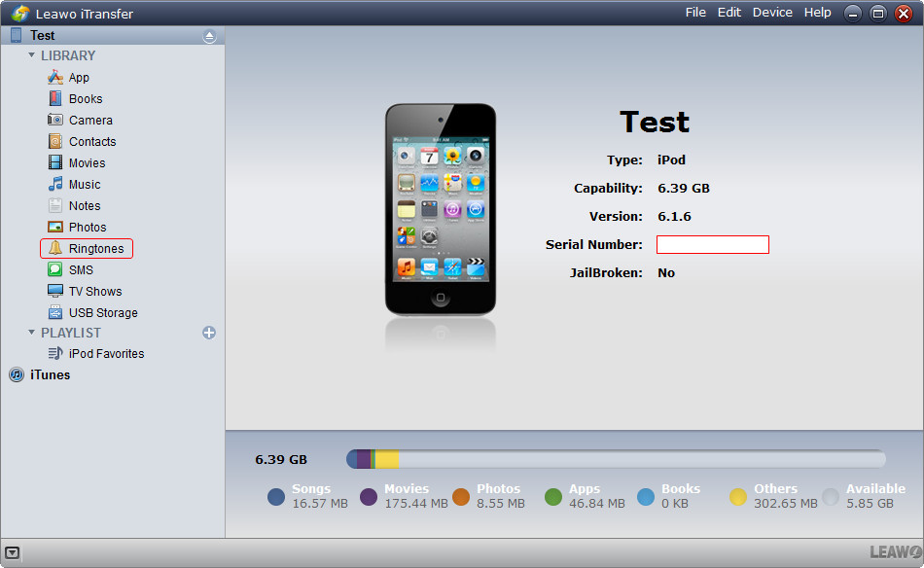Open the Camera library icon
This screenshot has width=924, height=568.
click(55, 120)
